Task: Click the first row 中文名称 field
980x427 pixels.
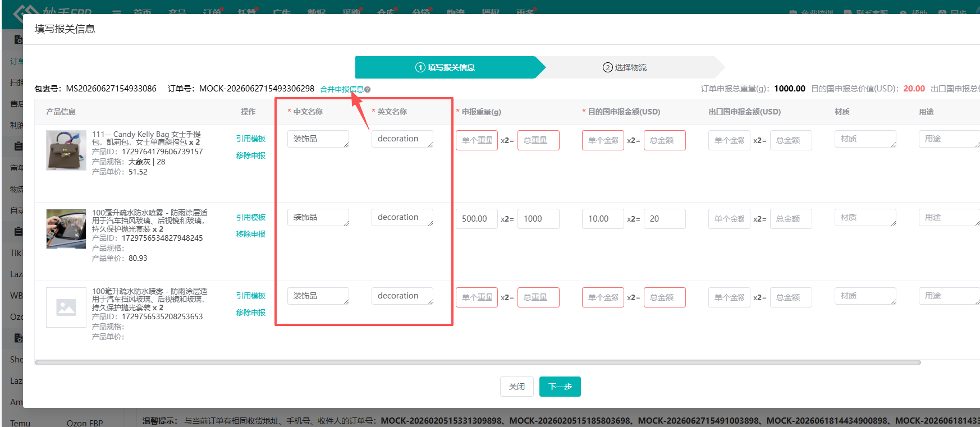Action: coord(318,139)
